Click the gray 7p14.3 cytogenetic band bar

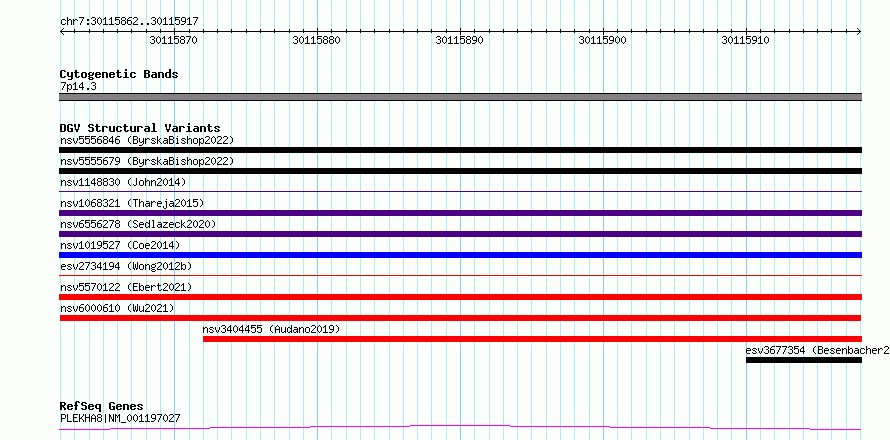click(x=460, y=97)
